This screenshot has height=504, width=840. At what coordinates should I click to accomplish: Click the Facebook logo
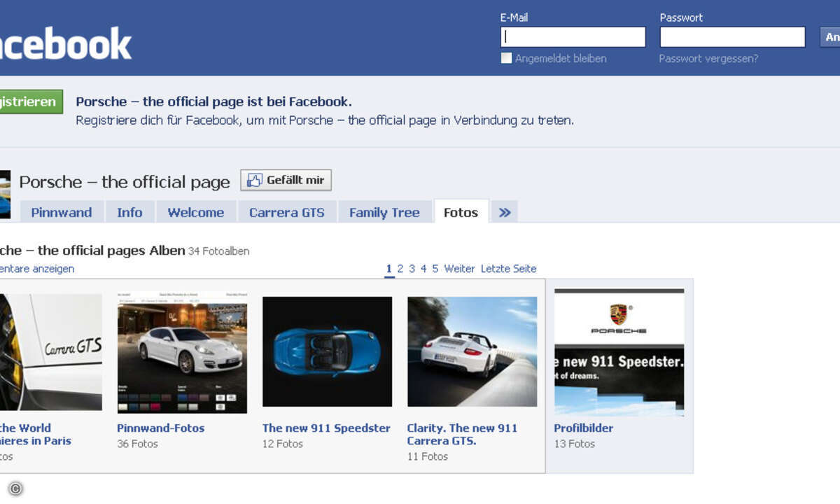66,43
